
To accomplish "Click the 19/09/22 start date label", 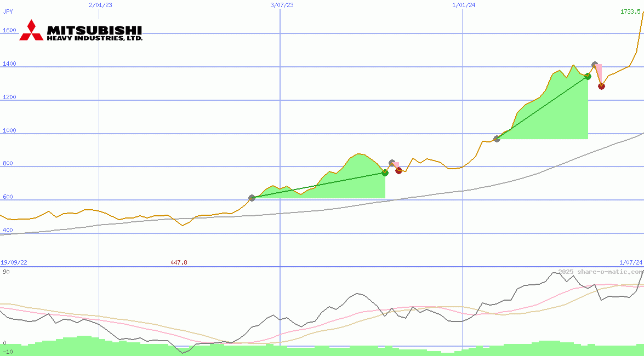I will click(x=14, y=262).
